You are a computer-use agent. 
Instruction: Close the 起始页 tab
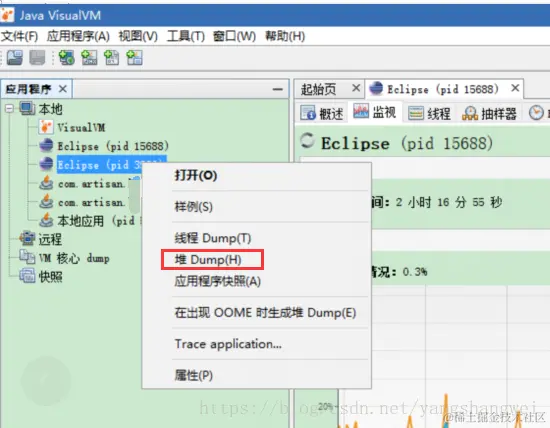tap(356, 88)
